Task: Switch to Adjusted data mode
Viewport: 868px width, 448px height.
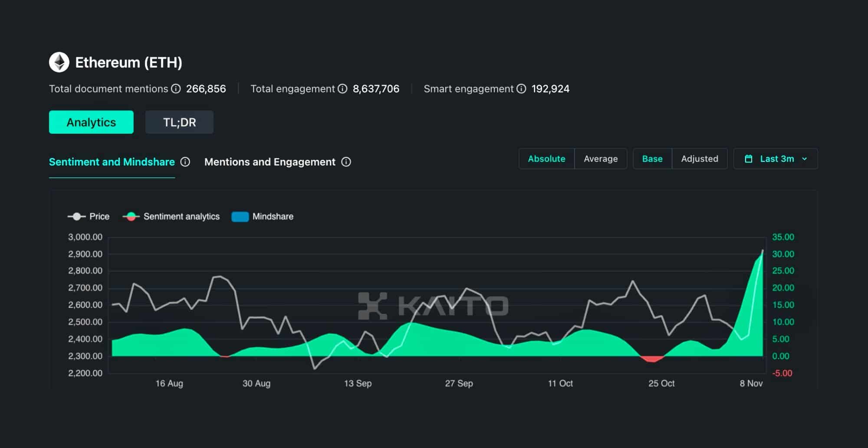Action: click(x=699, y=159)
